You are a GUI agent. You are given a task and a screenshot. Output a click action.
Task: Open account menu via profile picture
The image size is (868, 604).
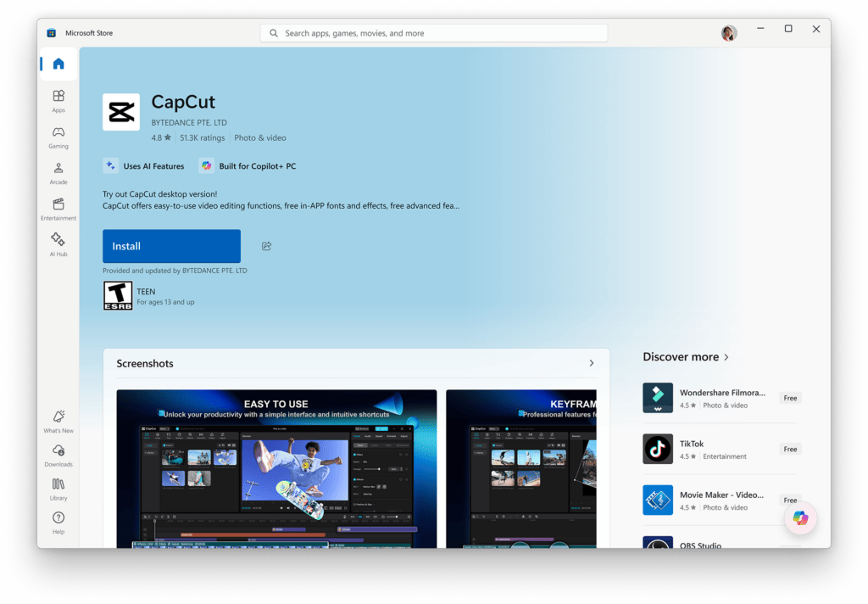[728, 32]
